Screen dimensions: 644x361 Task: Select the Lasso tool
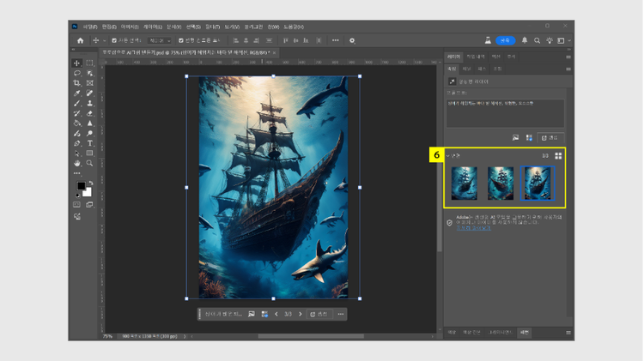[x=77, y=74]
